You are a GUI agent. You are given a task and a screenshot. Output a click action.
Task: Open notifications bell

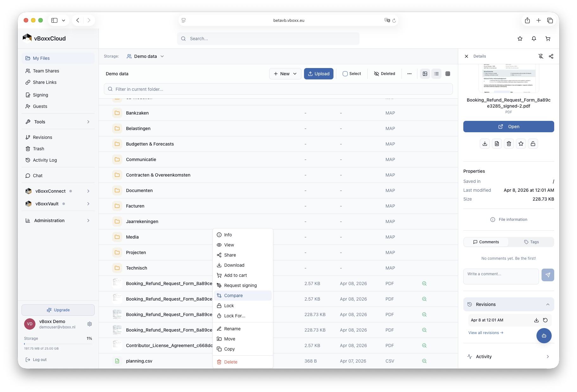(x=534, y=39)
